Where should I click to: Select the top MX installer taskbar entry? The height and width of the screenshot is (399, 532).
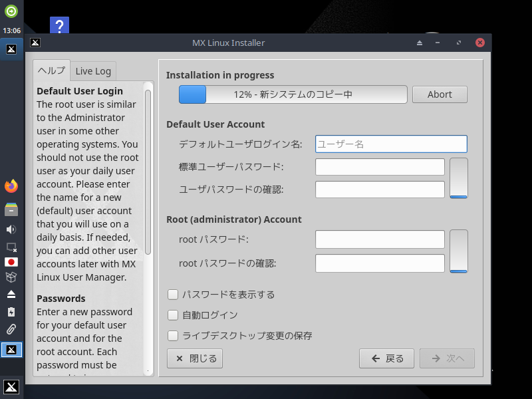pyautogui.click(x=11, y=49)
